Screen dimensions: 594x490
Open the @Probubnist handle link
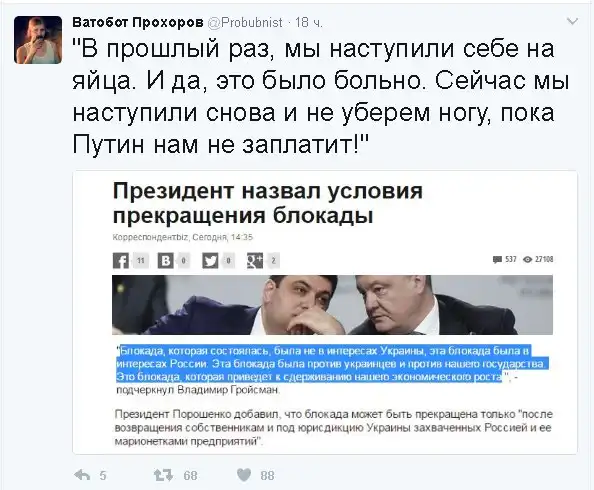point(245,23)
